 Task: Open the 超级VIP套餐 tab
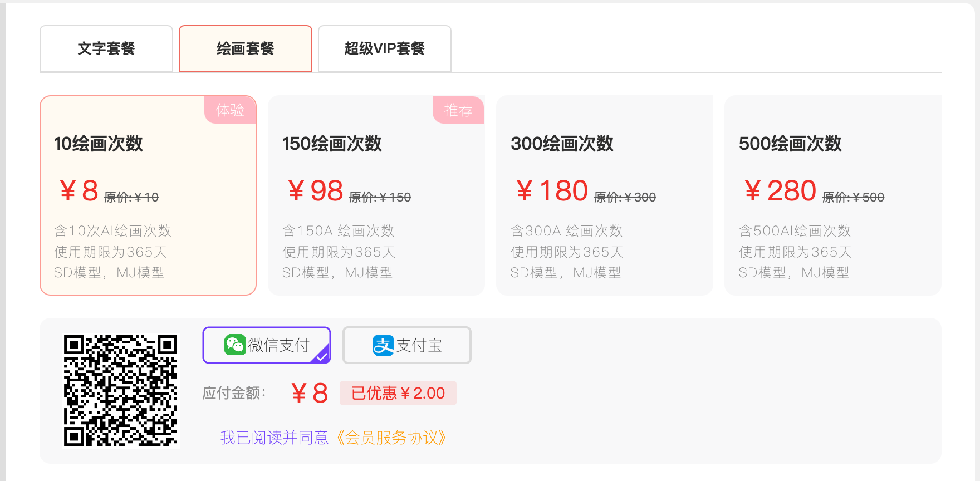pyautogui.click(x=384, y=48)
